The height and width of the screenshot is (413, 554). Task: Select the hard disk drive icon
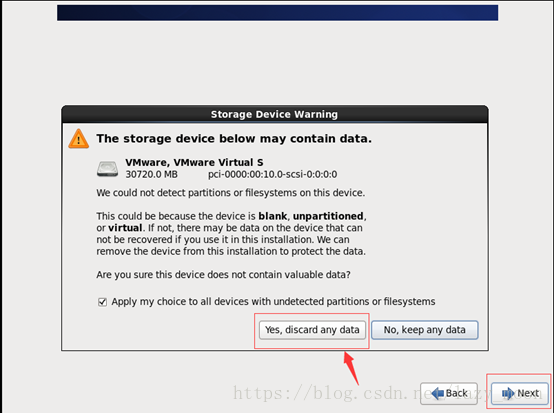pos(107,169)
